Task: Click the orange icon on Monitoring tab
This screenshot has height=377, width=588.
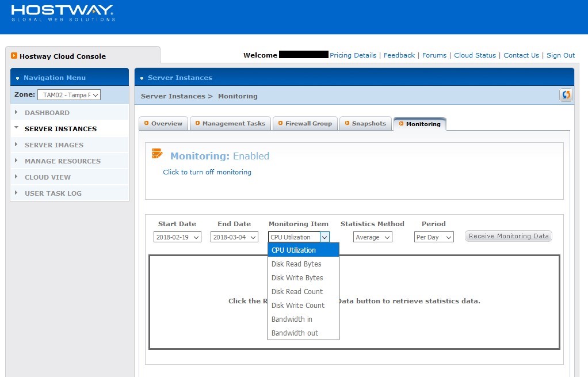Action: coord(401,123)
